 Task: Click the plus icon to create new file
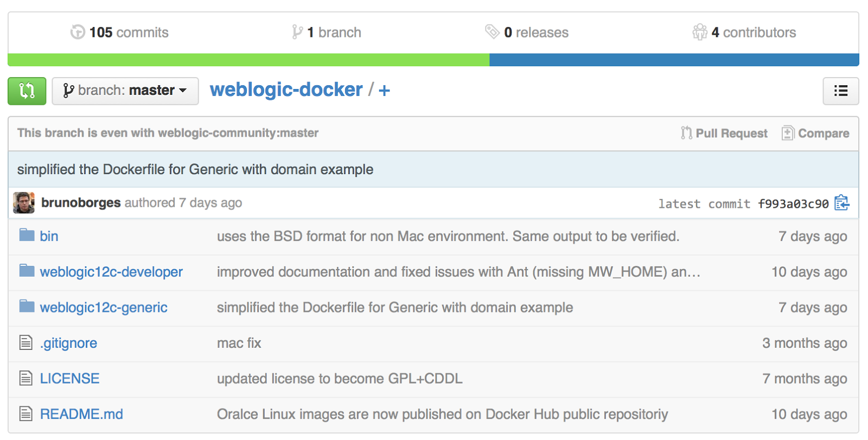384,91
